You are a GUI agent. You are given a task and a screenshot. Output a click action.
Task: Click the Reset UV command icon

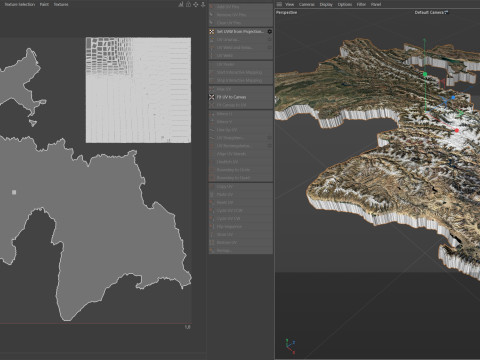click(x=211, y=203)
